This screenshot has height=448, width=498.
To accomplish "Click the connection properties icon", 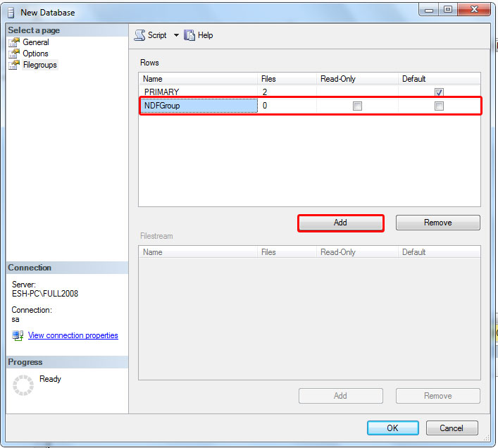I will click(x=18, y=335).
